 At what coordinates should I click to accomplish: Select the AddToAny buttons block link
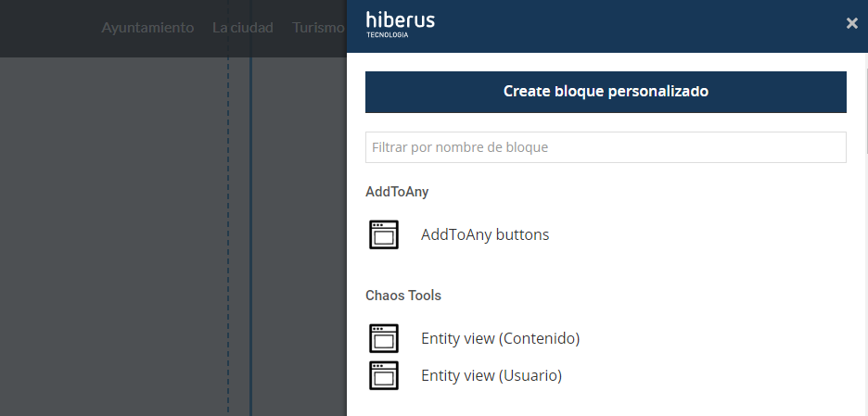click(x=485, y=234)
